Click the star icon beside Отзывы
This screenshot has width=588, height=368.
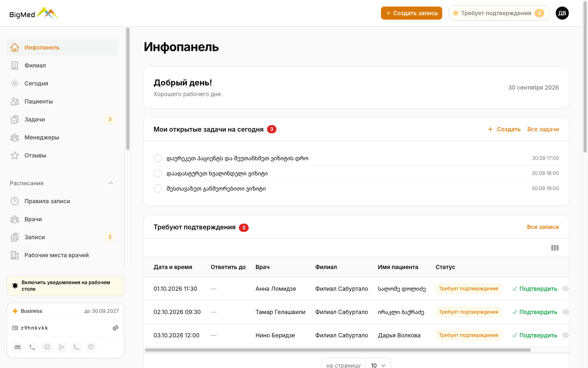pos(15,155)
